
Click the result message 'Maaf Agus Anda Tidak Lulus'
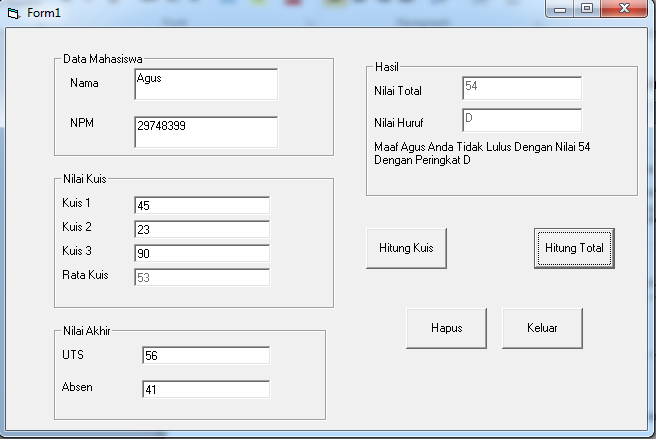coord(482,153)
